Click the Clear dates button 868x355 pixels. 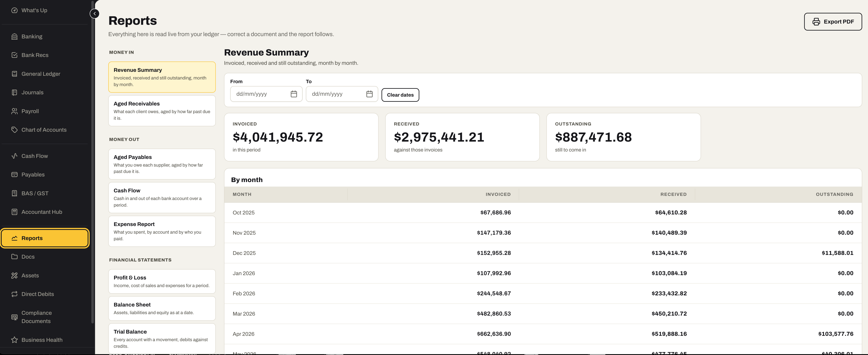400,95
